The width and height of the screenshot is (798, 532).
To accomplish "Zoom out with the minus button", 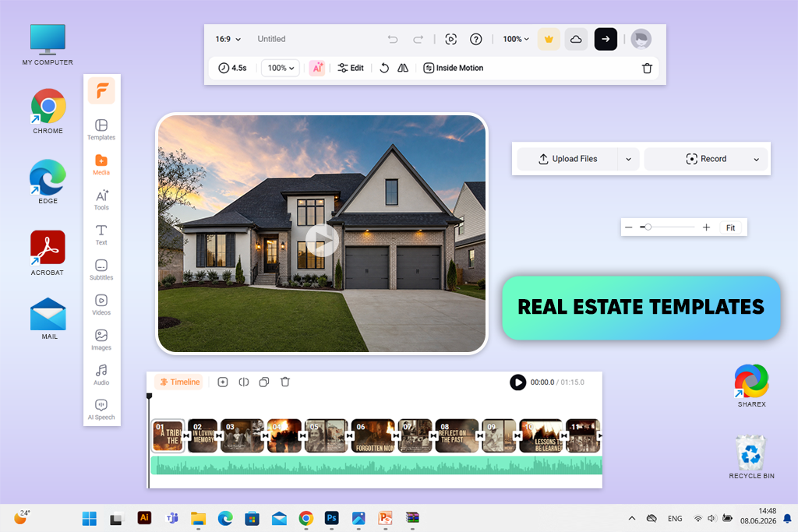I will [629, 227].
